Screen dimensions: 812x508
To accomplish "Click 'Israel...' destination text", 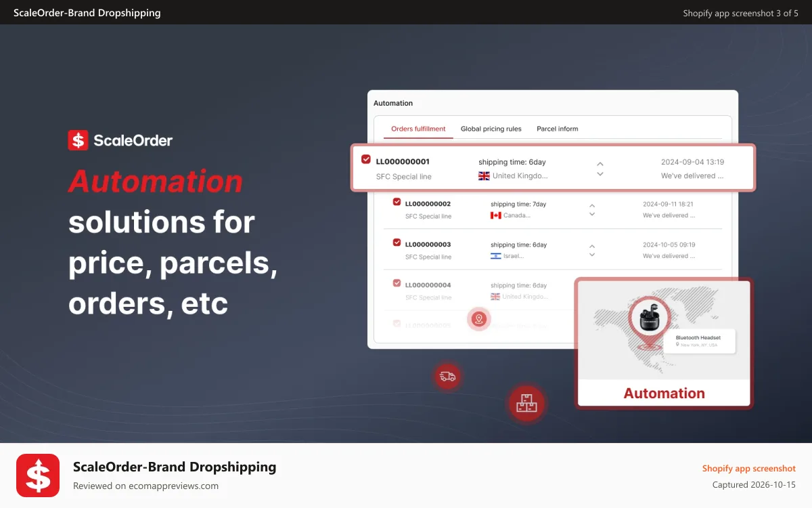I will [514, 256].
